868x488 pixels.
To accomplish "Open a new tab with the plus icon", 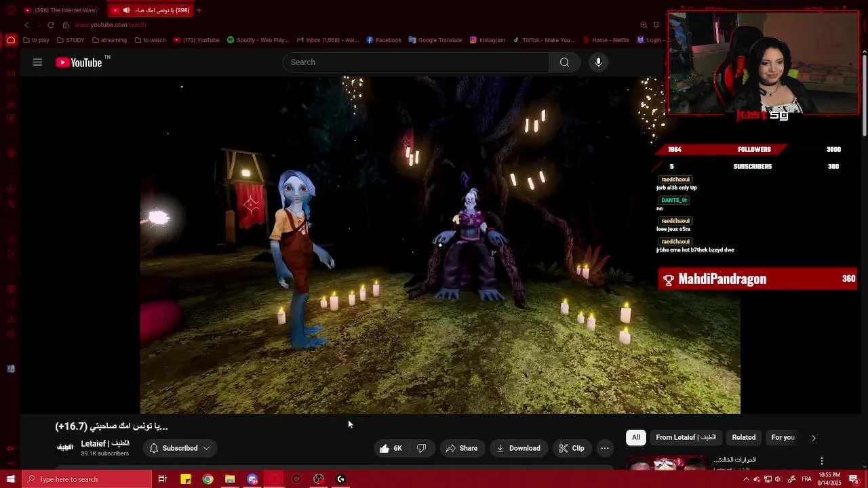I will click(x=199, y=10).
